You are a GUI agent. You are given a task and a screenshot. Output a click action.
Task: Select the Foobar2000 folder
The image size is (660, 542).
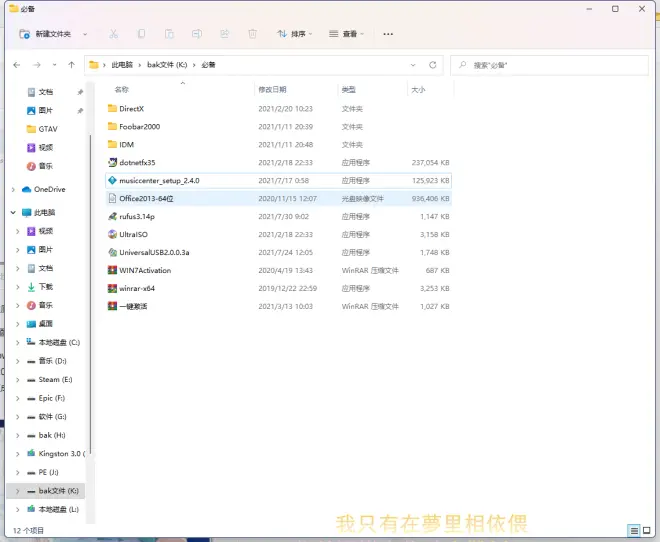click(x=278, y=127)
